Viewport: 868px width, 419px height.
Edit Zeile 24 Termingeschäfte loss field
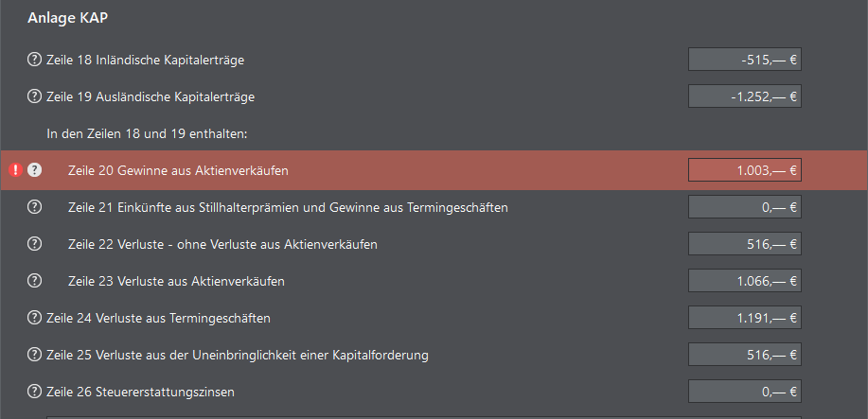pyautogui.click(x=744, y=318)
